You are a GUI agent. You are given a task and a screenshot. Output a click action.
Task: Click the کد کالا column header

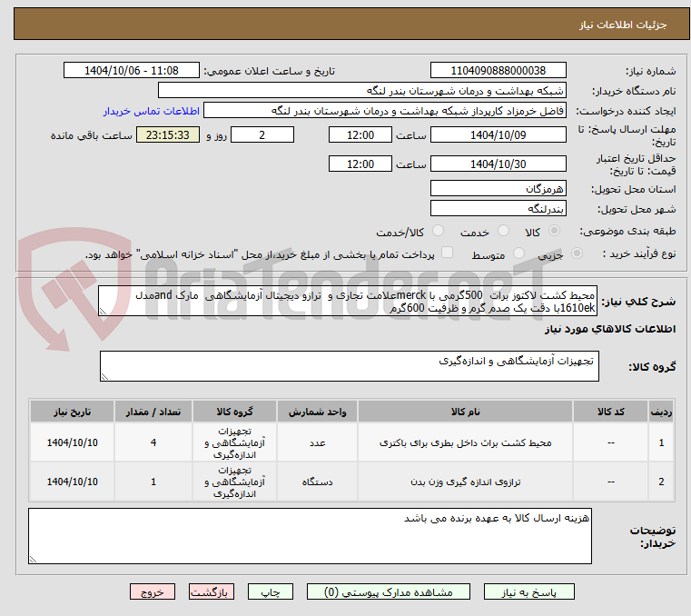click(x=610, y=412)
